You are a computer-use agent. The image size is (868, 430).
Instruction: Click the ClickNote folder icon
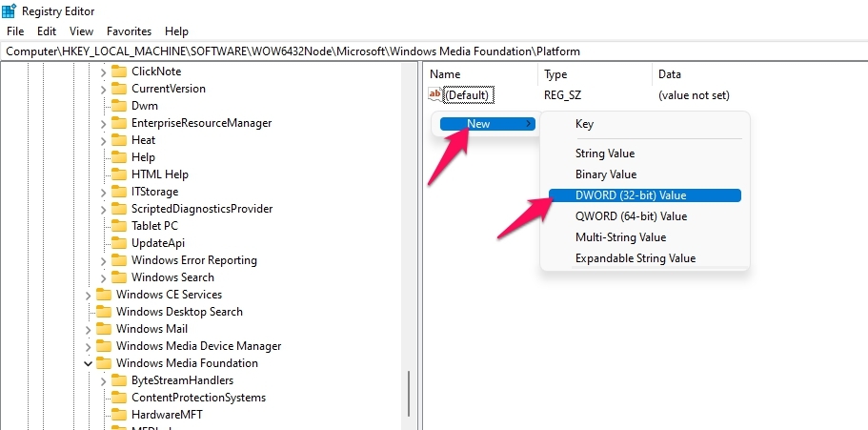(119, 72)
